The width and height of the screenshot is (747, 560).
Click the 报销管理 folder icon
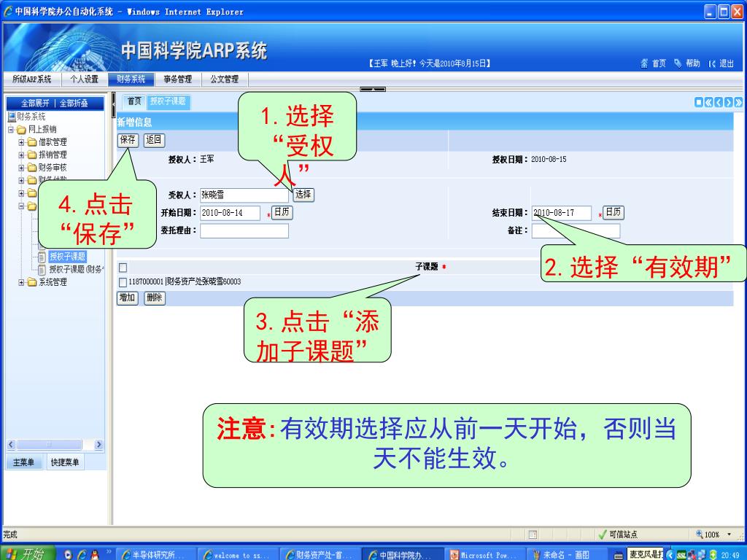click(x=32, y=155)
